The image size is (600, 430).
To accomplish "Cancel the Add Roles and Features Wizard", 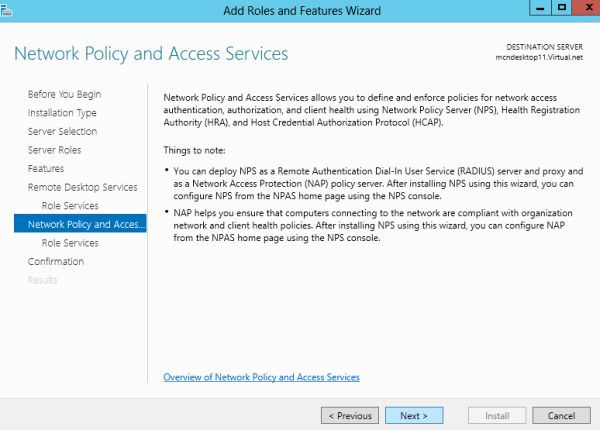I will [561, 415].
